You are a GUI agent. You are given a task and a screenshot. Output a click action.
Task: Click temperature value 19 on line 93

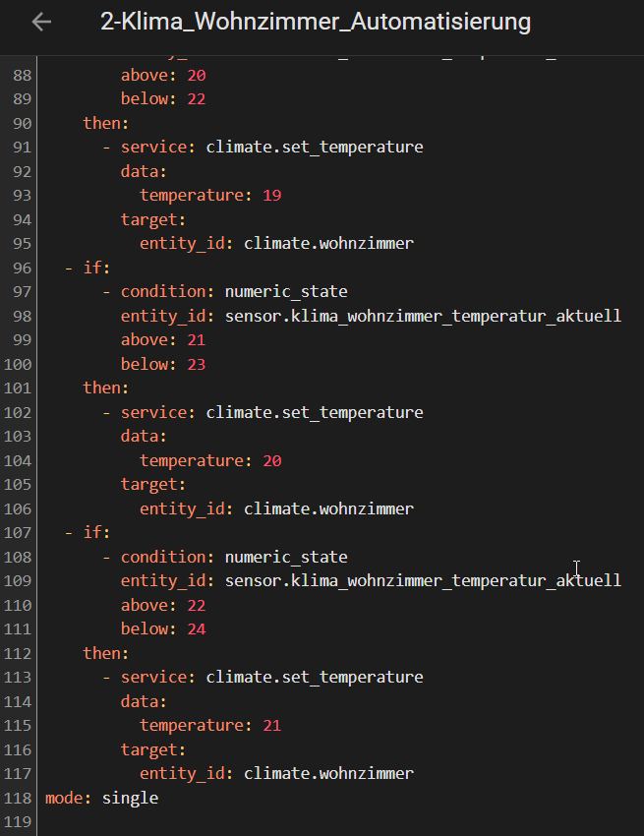pos(272,195)
